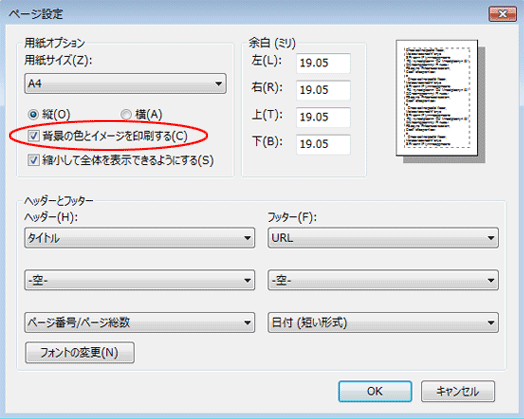Click the 右(R) margin input field
The height and width of the screenshot is (419, 524).
pos(323,90)
